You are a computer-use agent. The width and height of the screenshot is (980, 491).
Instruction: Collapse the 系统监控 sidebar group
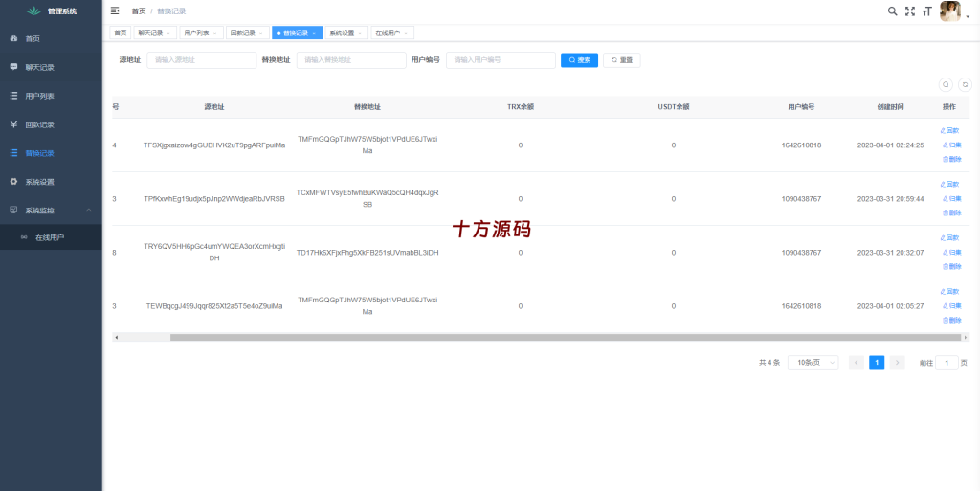tap(52, 211)
